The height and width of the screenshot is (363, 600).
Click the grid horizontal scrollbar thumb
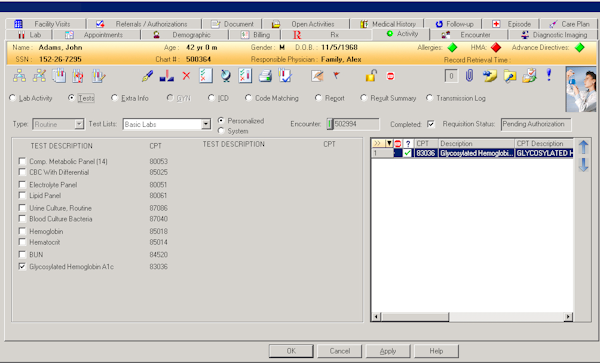pyautogui.click(x=415, y=317)
